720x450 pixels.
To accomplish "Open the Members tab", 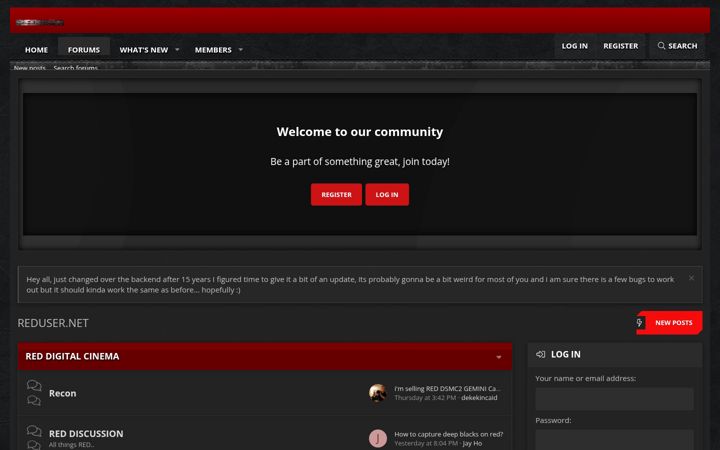I will (213, 50).
